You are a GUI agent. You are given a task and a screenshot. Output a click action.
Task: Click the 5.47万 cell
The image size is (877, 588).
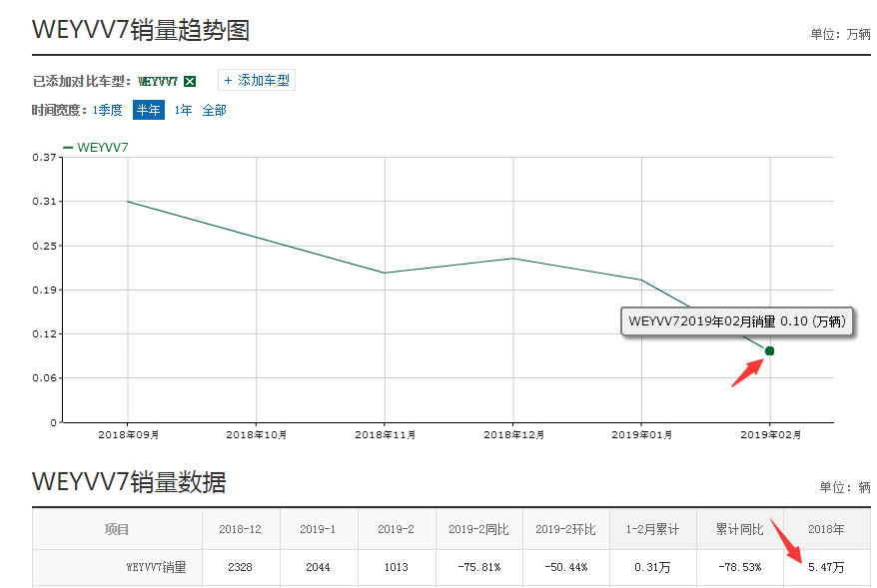coord(826,567)
